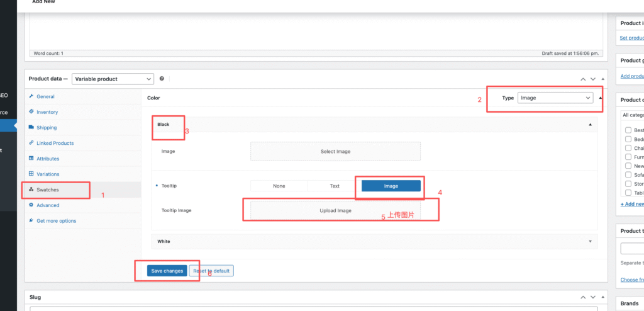Viewport: 644px width, 311px height.
Task: Tick the first category checkbox starting with Best
Action: tap(628, 130)
